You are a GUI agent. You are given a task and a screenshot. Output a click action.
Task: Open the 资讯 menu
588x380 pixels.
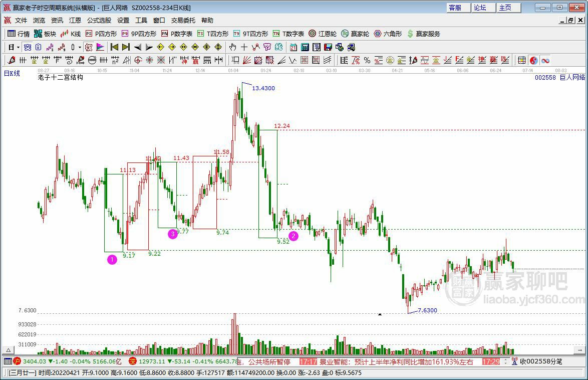[57, 20]
